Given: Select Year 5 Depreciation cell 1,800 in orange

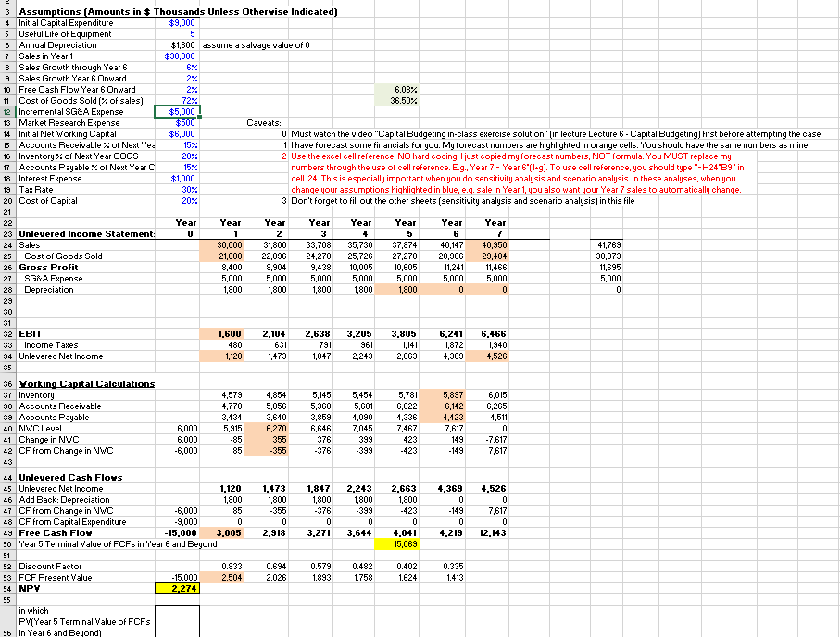Looking at the screenshot, I should (396, 290).
